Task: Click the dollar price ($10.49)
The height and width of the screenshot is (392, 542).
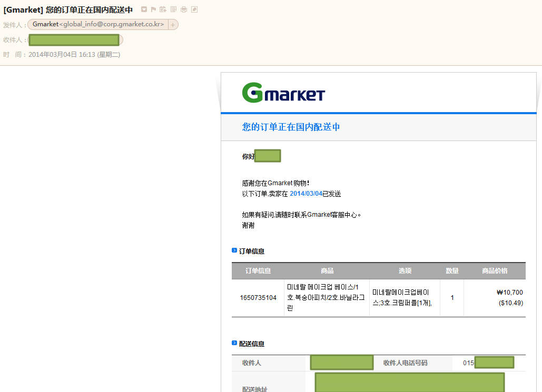Action: tap(511, 303)
